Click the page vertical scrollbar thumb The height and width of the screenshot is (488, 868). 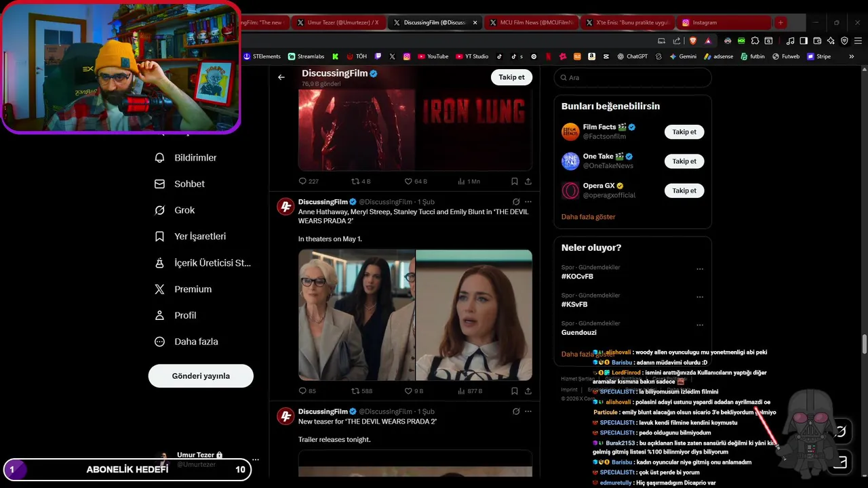click(x=864, y=344)
